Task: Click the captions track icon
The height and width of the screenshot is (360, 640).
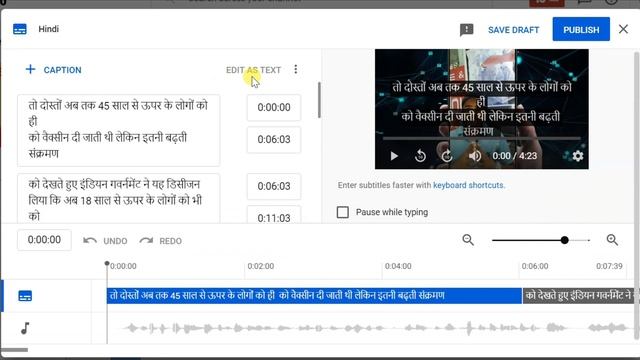Action: click(25, 296)
